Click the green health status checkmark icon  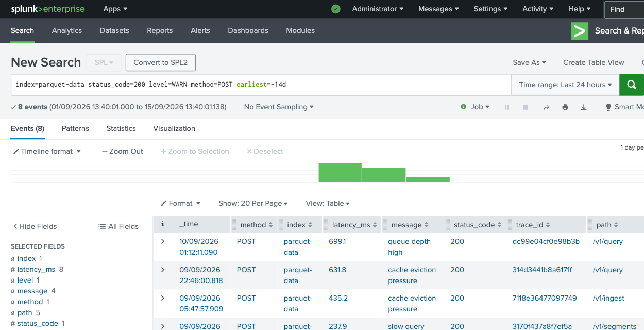336,9
